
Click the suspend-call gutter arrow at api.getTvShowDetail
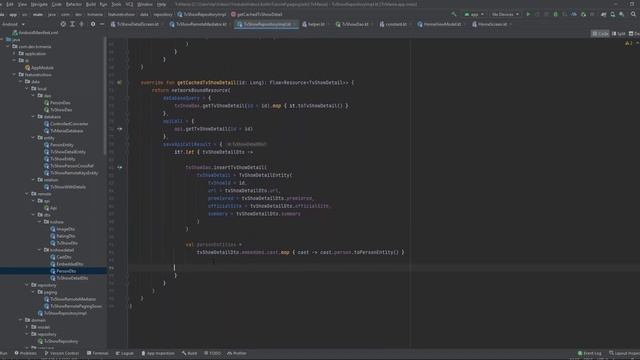[120, 129]
